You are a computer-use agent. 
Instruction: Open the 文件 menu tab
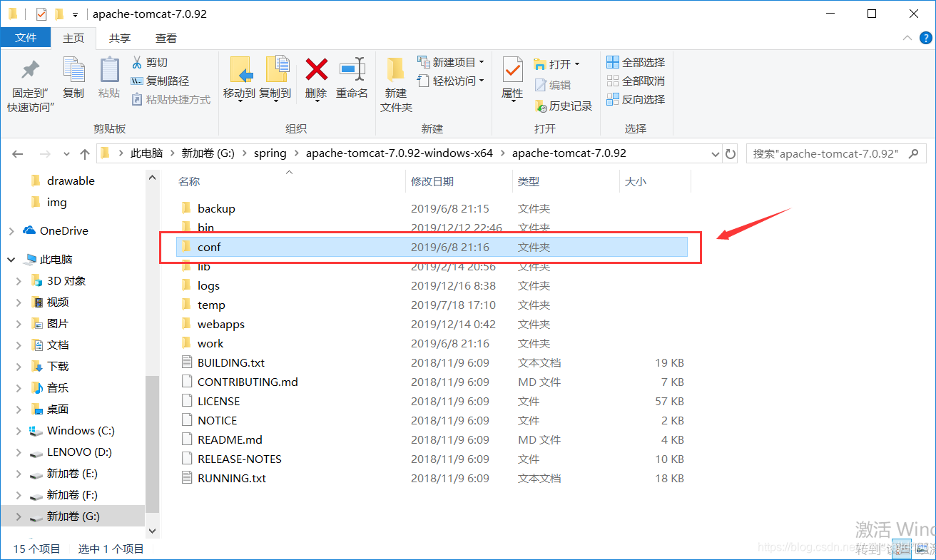click(26, 38)
